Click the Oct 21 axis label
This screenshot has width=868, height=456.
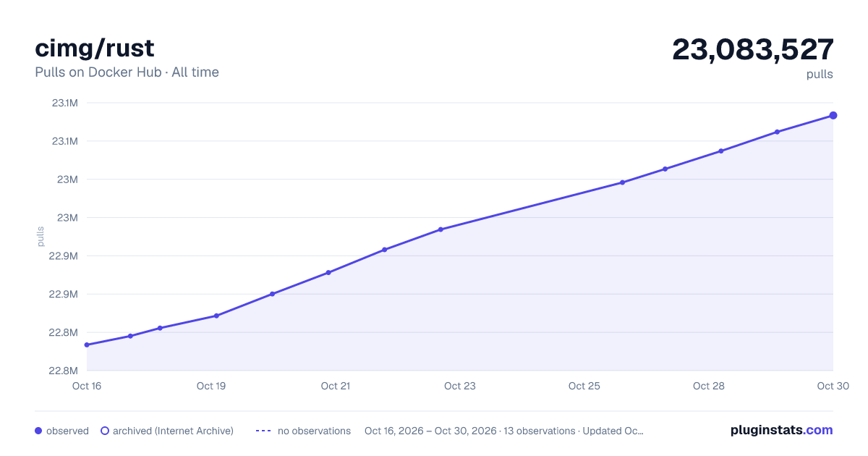click(x=336, y=386)
